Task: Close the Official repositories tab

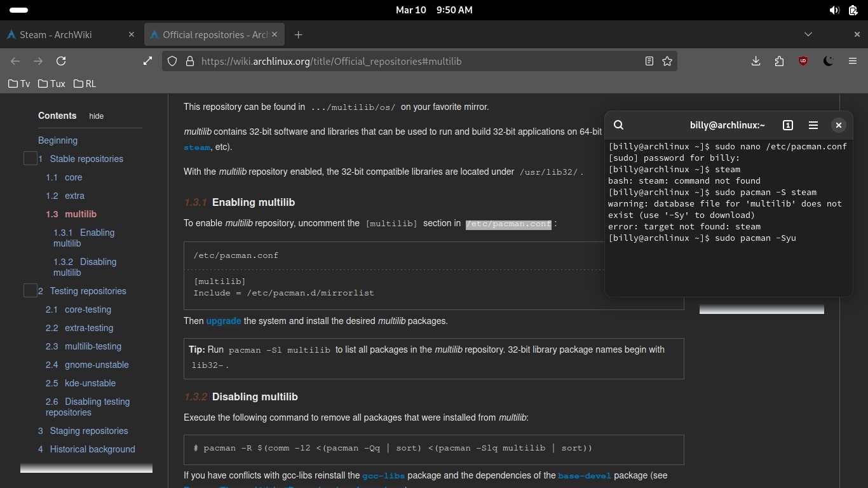Action: coord(276,34)
